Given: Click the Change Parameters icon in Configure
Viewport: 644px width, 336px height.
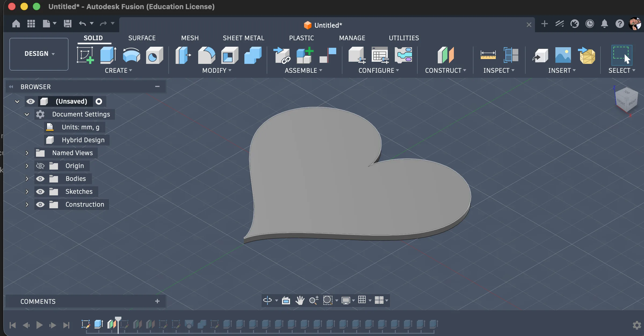Looking at the screenshot, I should 403,55.
